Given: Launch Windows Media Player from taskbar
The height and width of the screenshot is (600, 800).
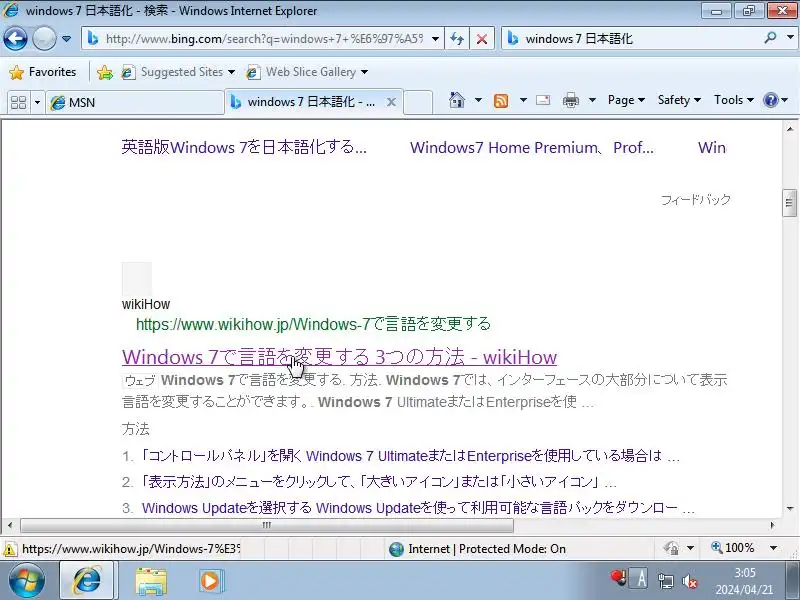Looking at the screenshot, I should click(210, 581).
